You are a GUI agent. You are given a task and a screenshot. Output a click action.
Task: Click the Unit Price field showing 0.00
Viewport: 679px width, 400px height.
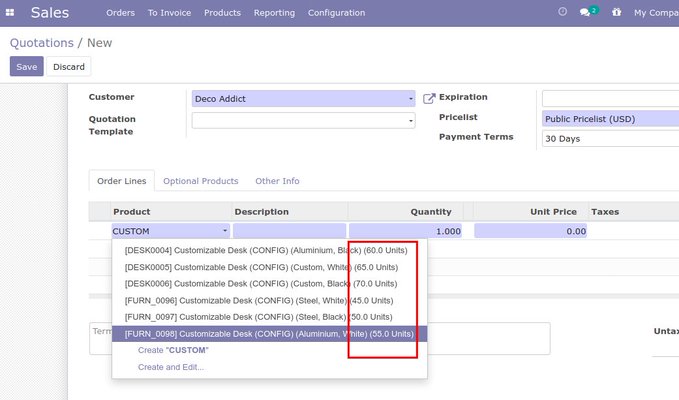pyautogui.click(x=530, y=231)
